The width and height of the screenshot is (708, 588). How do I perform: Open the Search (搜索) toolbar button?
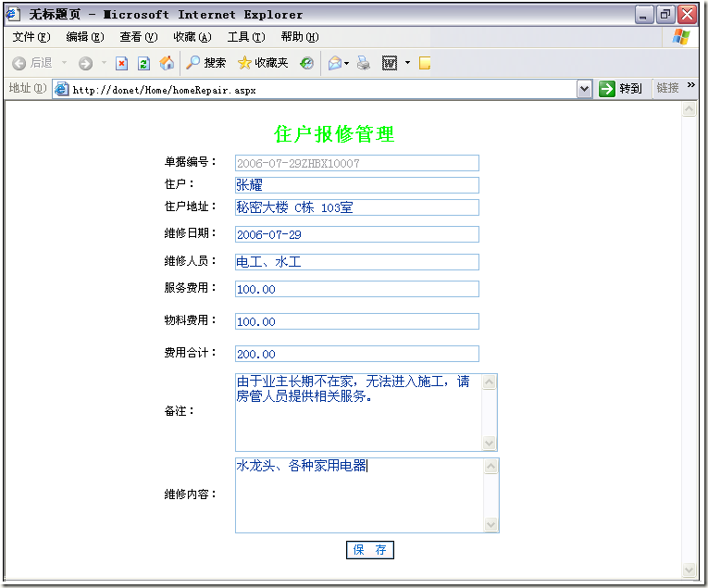(205, 63)
